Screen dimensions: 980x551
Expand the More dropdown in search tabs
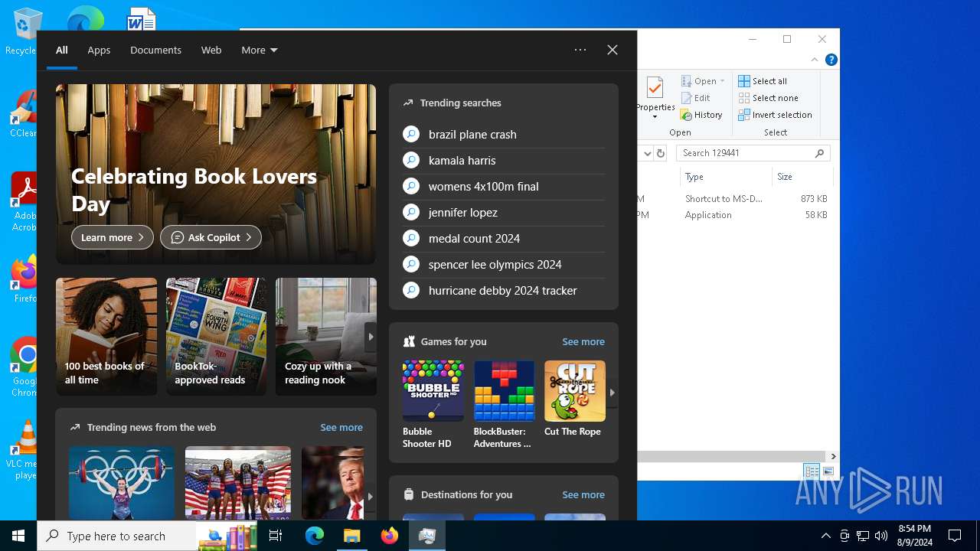coord(260,50)
